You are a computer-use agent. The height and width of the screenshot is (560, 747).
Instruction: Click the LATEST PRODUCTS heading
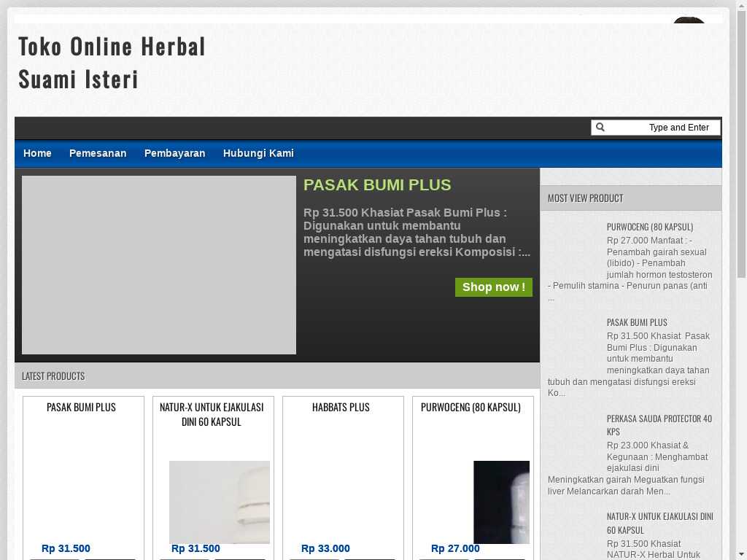click(x=53, y=376)
